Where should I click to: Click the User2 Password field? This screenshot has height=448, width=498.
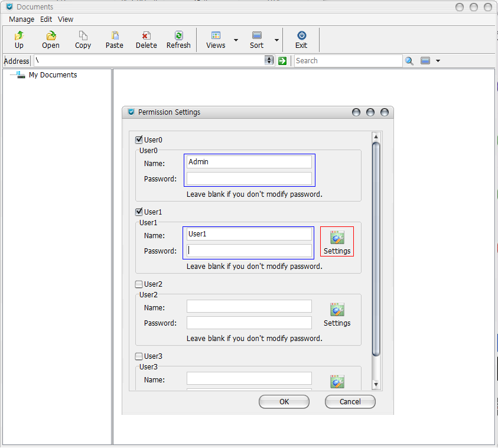point(249,323)
